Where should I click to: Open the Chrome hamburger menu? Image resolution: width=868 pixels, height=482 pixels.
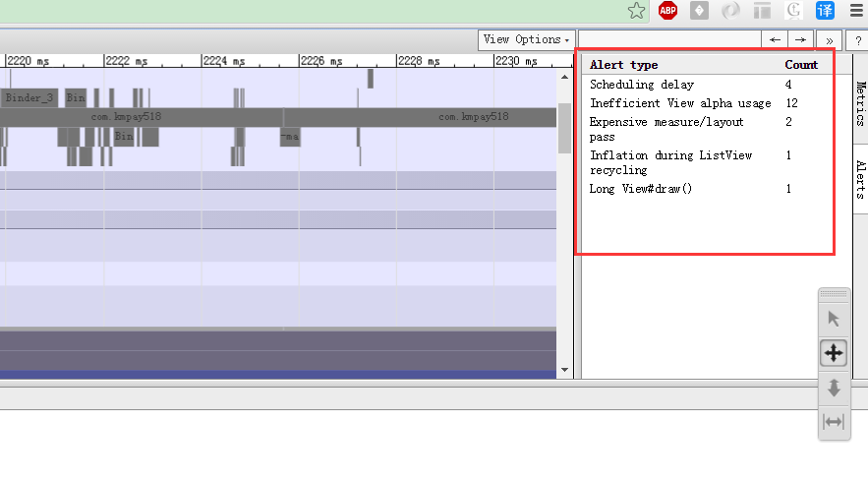856,11
